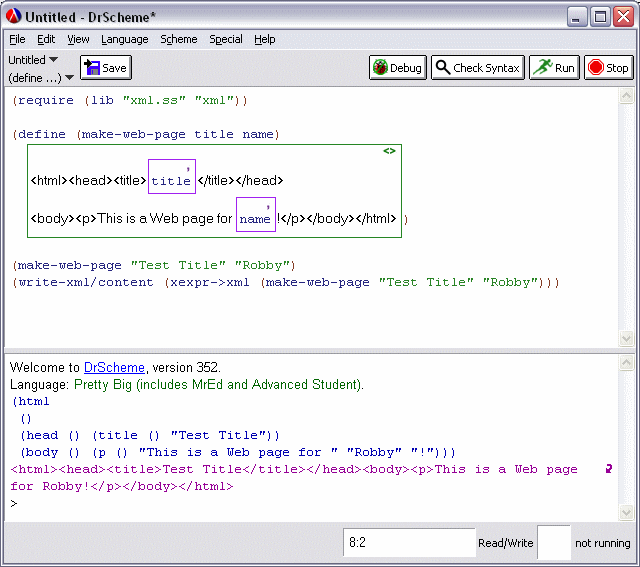
Task: Click the define make-web-page line
Action: 146,134
